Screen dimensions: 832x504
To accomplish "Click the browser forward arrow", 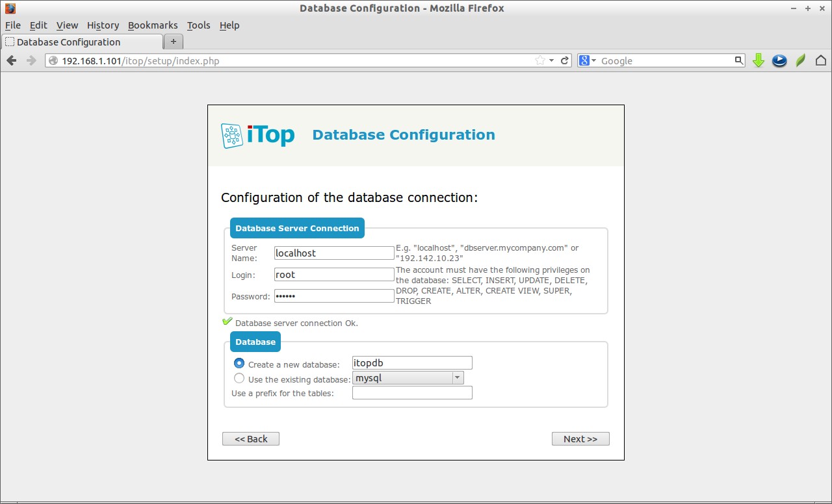I will point(31,60).
